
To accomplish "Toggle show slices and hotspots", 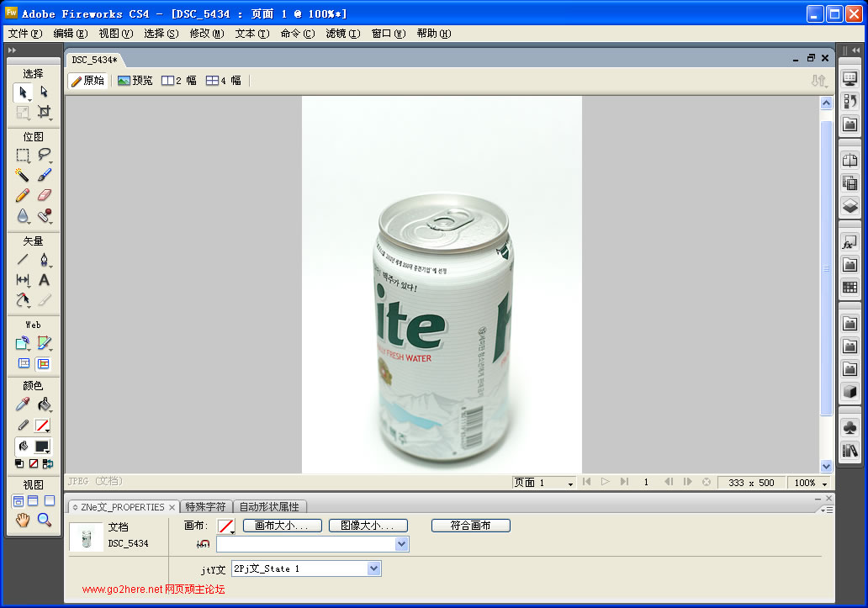I will [x=43, y=363].
